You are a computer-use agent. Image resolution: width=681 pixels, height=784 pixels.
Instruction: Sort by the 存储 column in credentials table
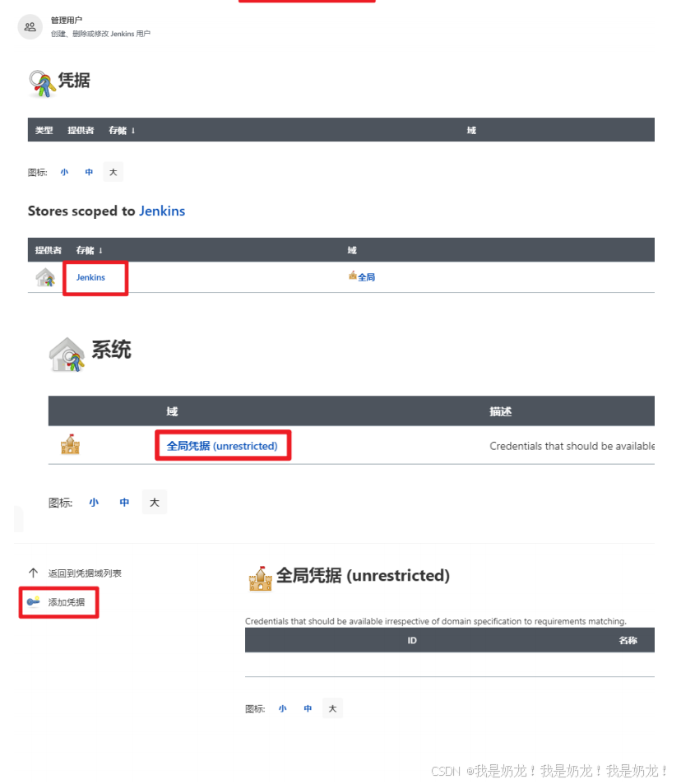point(122,130)
